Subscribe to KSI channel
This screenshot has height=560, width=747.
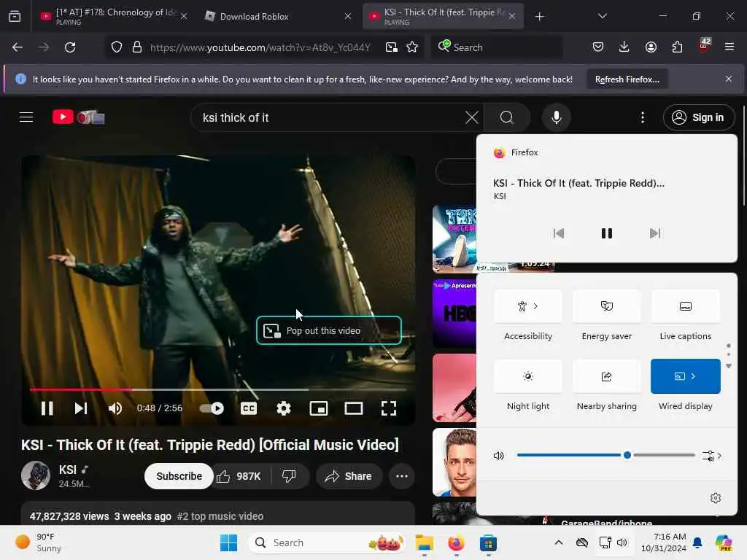179,476
